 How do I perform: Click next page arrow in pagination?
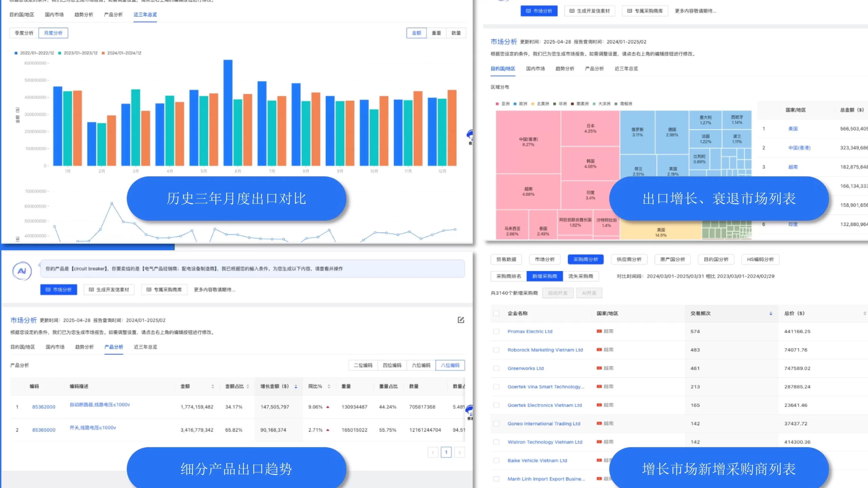[459, 452]
